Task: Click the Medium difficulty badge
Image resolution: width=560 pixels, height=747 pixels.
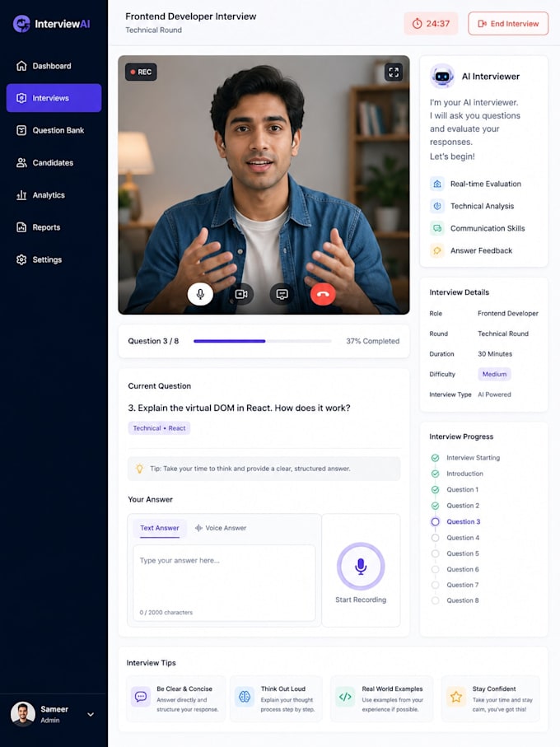Action: coord(494,374)
